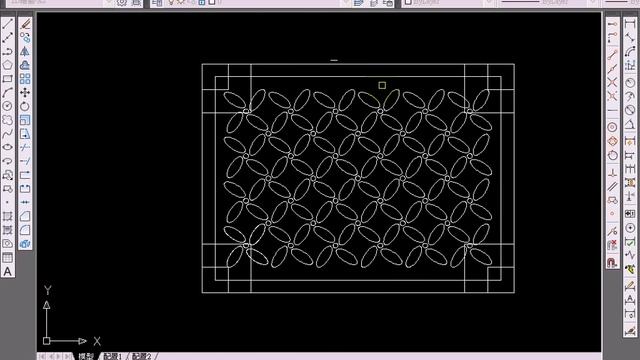Image resolution: width=640 pixels, height=360 pixels.
Task: Select the Mirror tool
Action: (25, 51)
